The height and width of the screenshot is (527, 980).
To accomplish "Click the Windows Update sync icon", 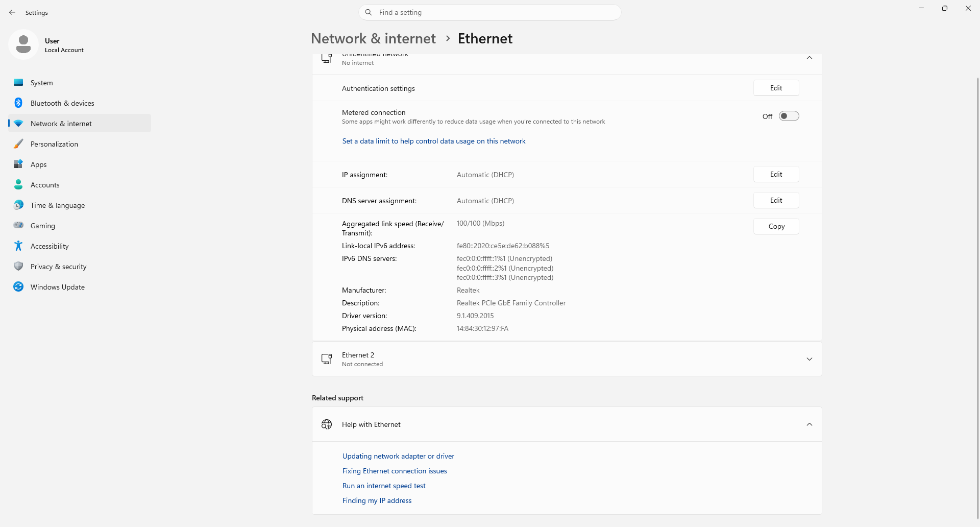I will click(x=18, y=287).
